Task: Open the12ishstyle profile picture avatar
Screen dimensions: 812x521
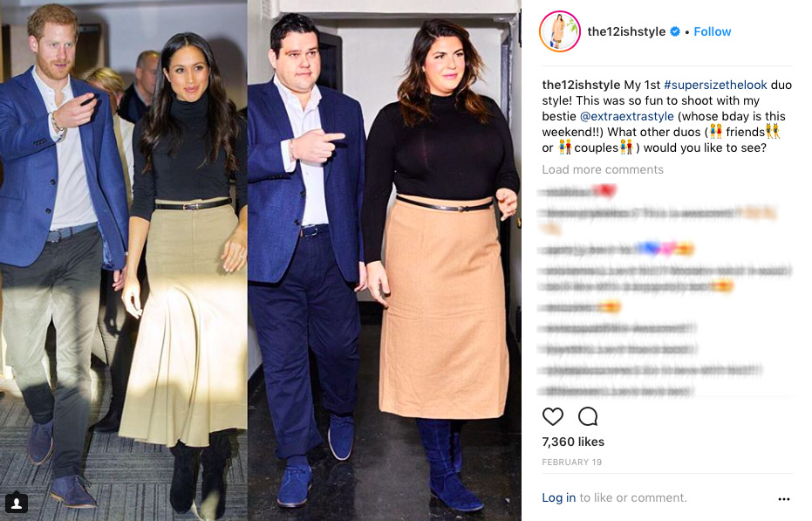Action: coord(560,31)
